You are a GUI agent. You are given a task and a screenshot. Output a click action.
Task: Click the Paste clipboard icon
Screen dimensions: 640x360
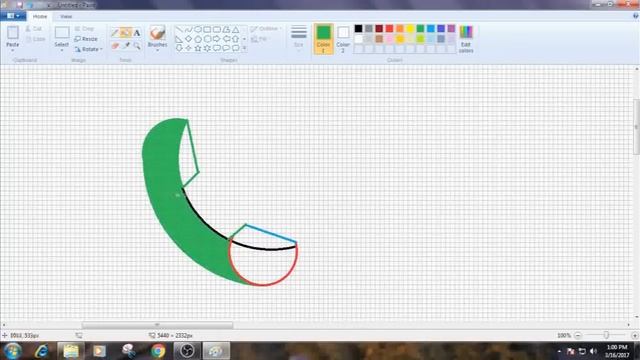tap(13, 33)
